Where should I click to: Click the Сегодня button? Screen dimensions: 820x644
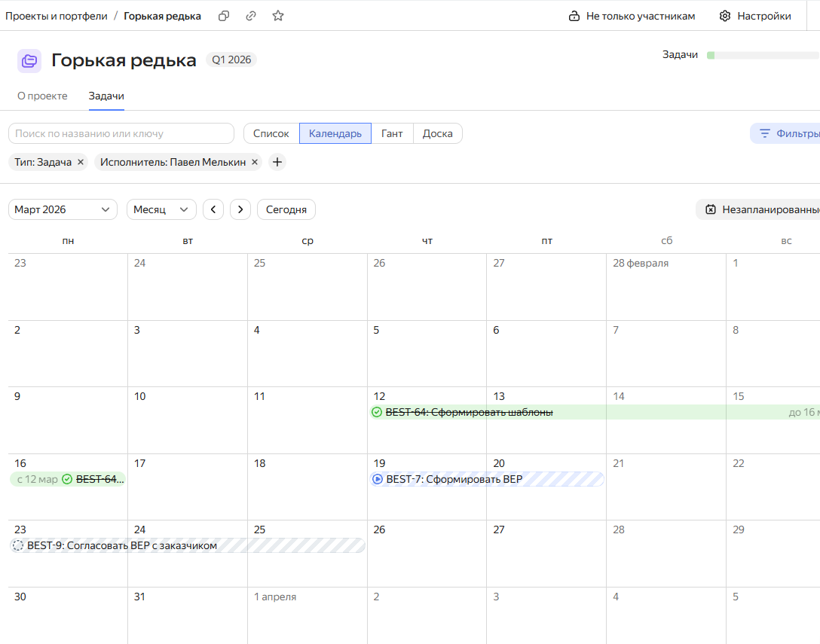286,209
